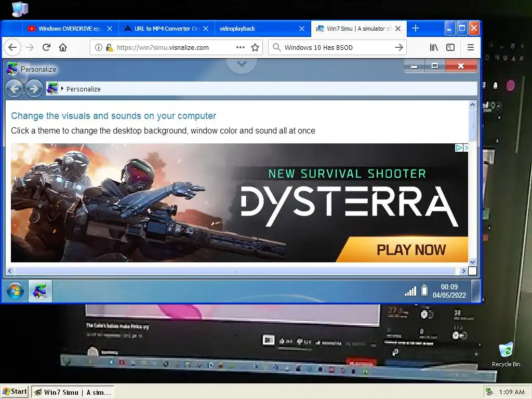Select the My Computer desktop icon
This screenshot has width=532, height=399.
(x=20, y=9)
